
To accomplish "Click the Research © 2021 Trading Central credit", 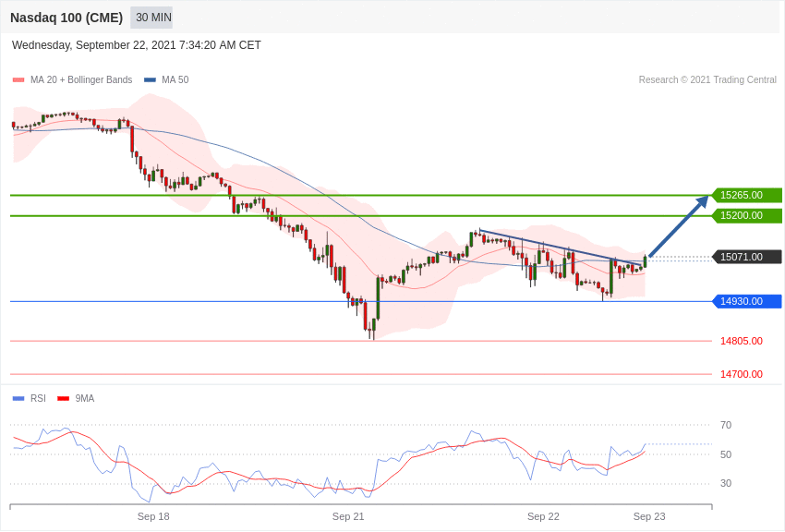I will (x=707, y=79).
